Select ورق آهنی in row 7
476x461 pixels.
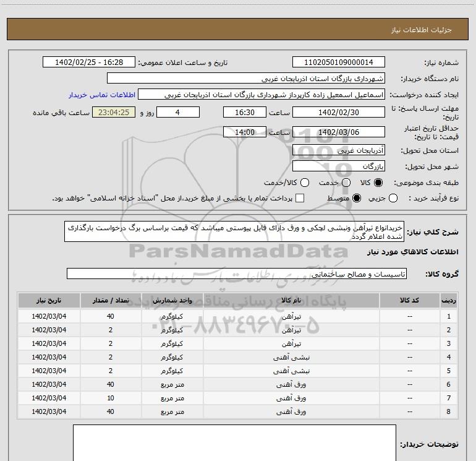[x=291, y=398]
